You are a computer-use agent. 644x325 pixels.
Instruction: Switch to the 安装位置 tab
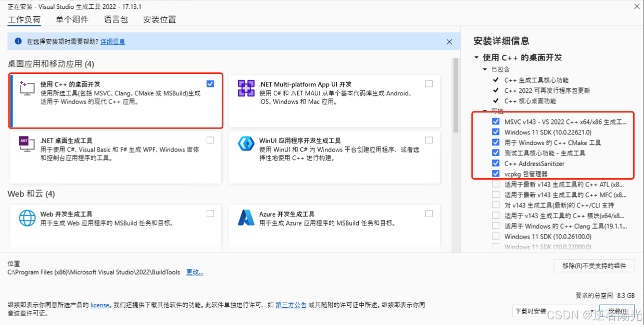coord(159,20)
